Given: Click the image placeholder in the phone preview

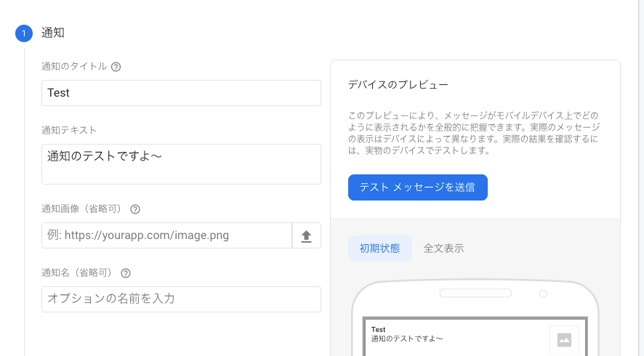Looking at the screenshot, I should point(564,340).
